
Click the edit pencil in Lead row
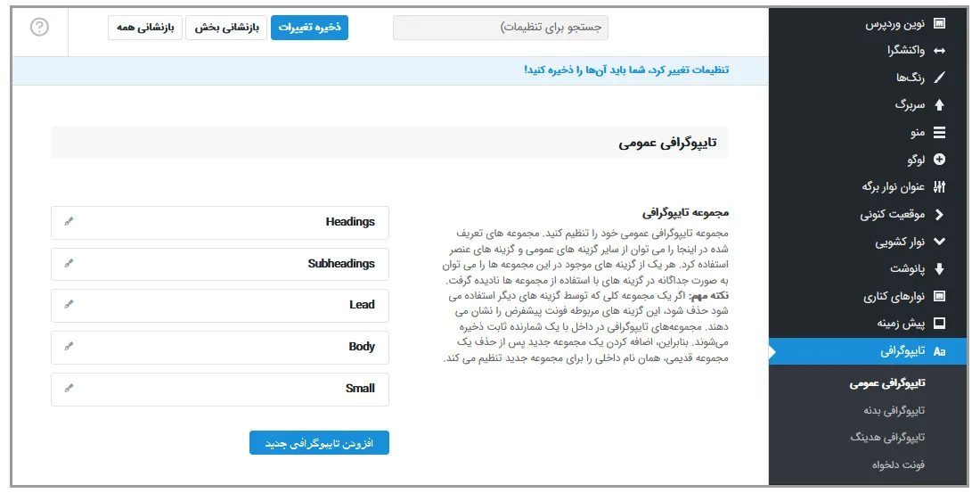pyautogui.click(x=69, y=305)
